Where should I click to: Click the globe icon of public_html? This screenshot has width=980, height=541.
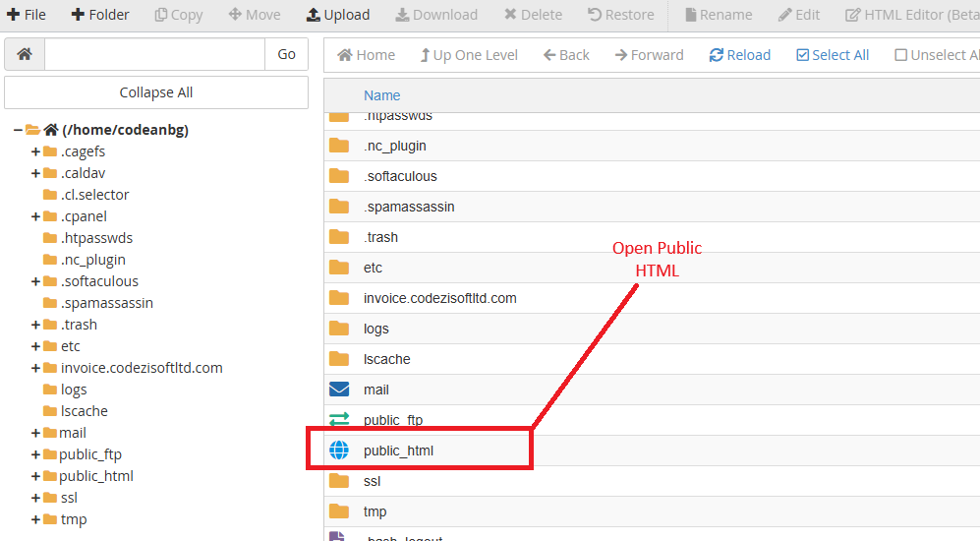(x=339, y=451)
